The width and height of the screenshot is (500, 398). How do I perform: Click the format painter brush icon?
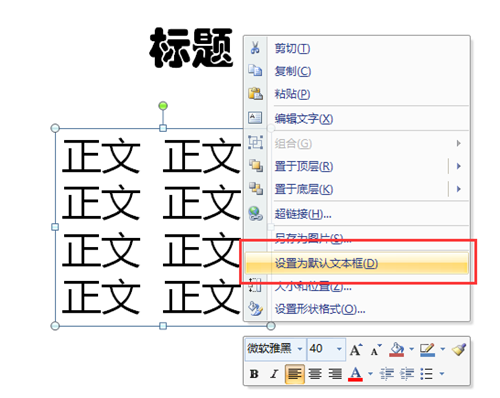pos(459,349)
